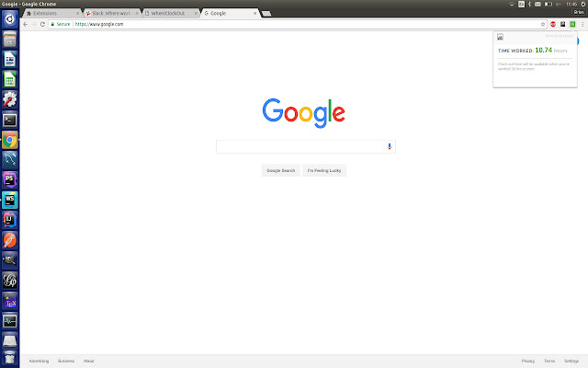Click the red adblock extension icon
588x368 pixels.
click(x=553, y=24)
